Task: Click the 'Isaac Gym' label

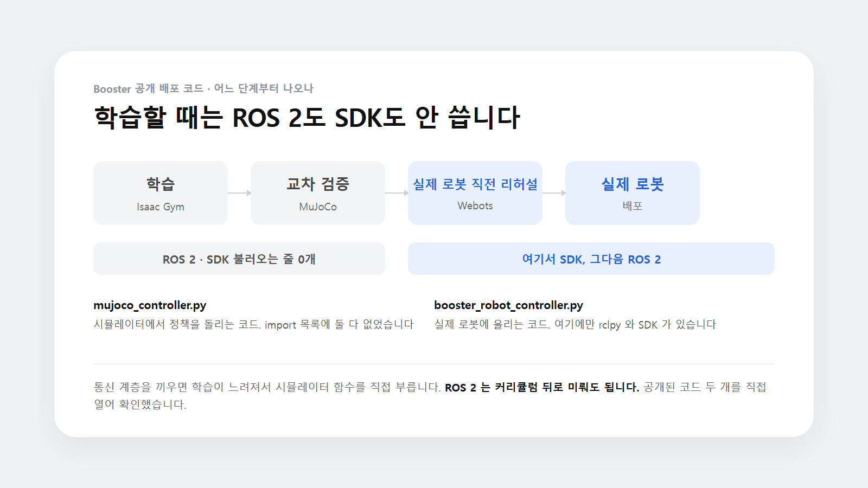Action: [x=161, y=207]
